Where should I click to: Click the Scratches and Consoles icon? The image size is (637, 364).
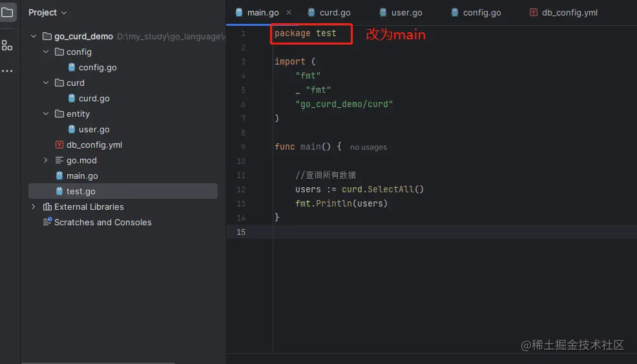(47, 221)
